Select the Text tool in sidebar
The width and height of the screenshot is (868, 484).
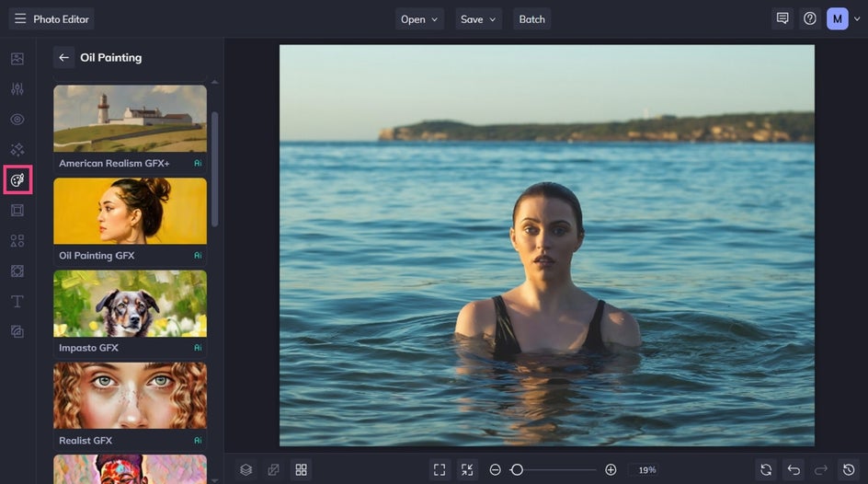pos(17,301)
